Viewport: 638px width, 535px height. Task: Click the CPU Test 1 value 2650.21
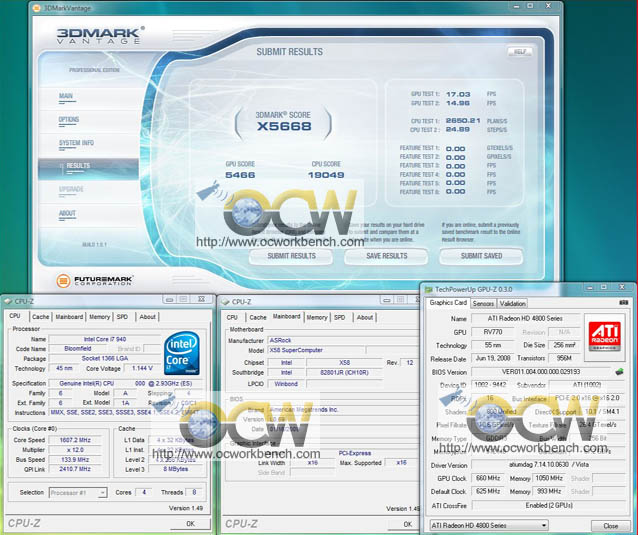(463, 121)
